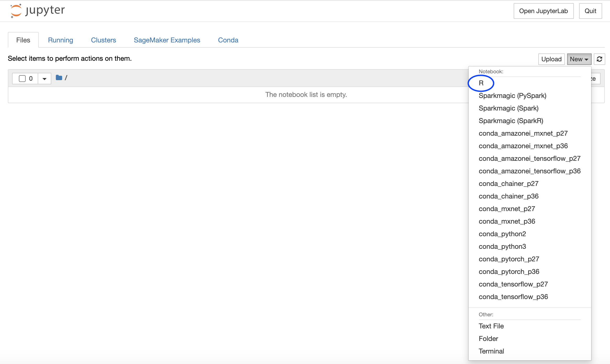Open the root folder icon

click(x=59, y=78)
